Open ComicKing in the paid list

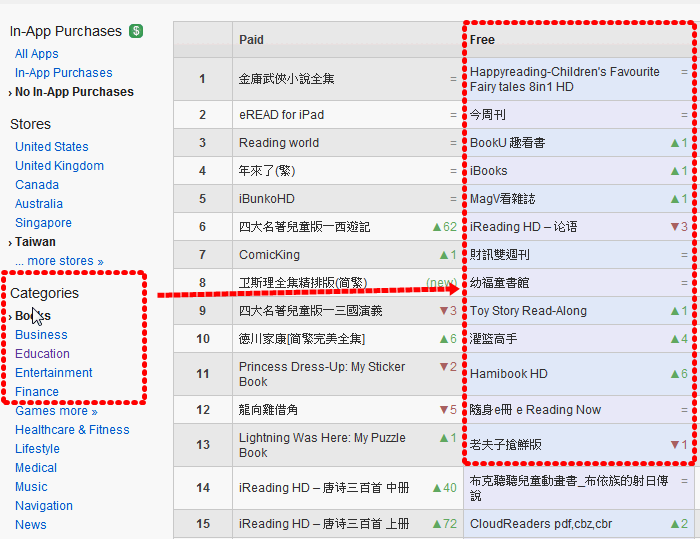coord(269,255)
